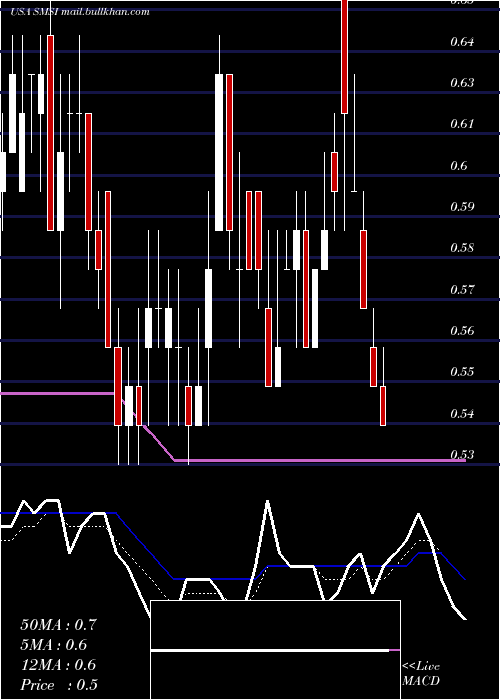The height and width of the screenshot is (700, 500).
Task: Click the 0.57 price axis label
Action: tap(462, 290)
